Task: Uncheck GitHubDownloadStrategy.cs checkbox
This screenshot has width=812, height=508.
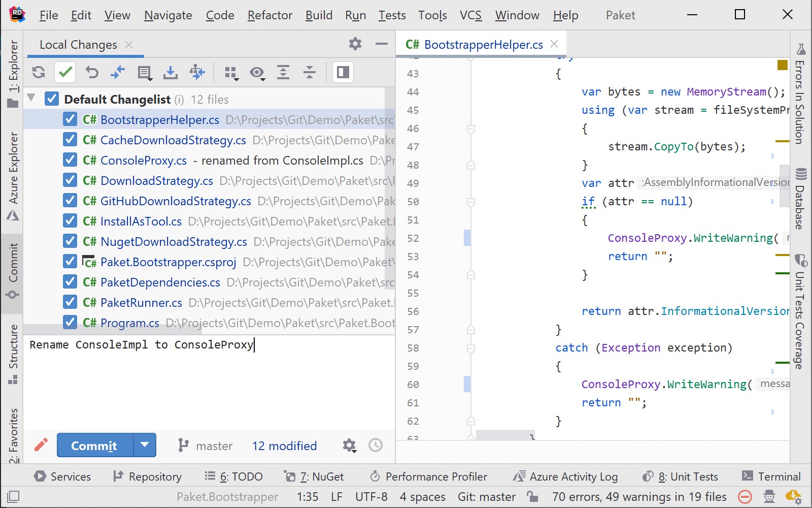Action: [70, 201]
